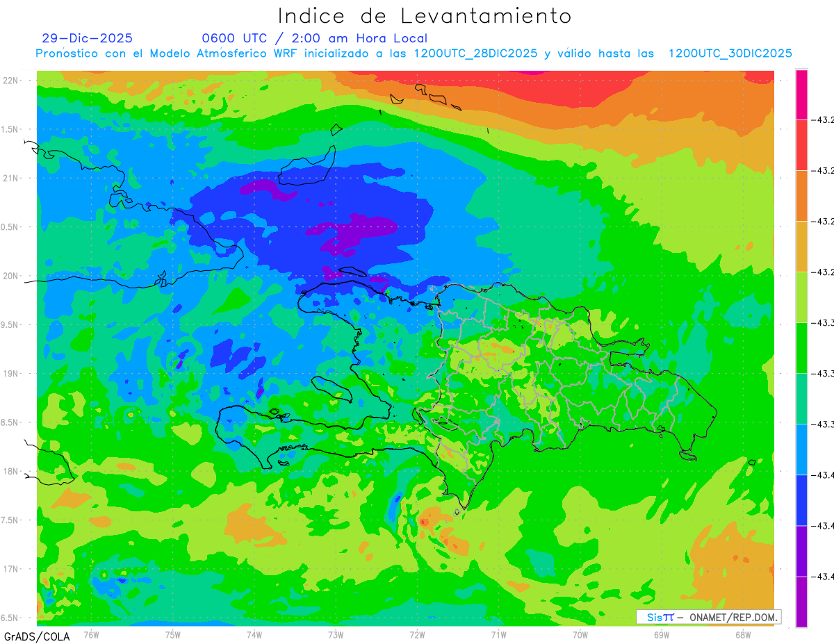Click the date label '29-Dic-2025'
The width and height of the screenshot is (834, 644).
87,38
